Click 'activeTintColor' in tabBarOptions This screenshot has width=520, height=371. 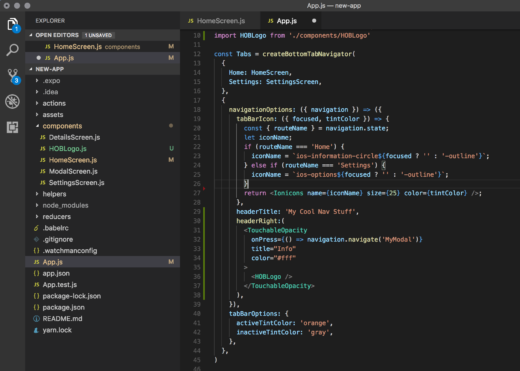pos(264,323)
